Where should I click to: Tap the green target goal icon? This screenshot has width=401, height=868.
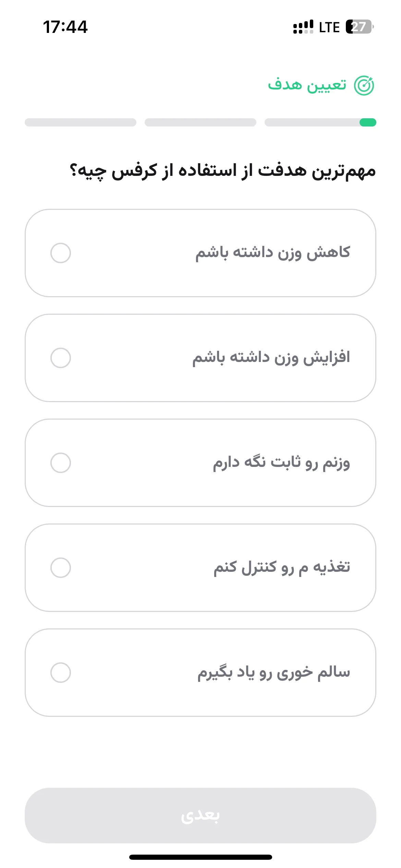[x=364, y=85]
